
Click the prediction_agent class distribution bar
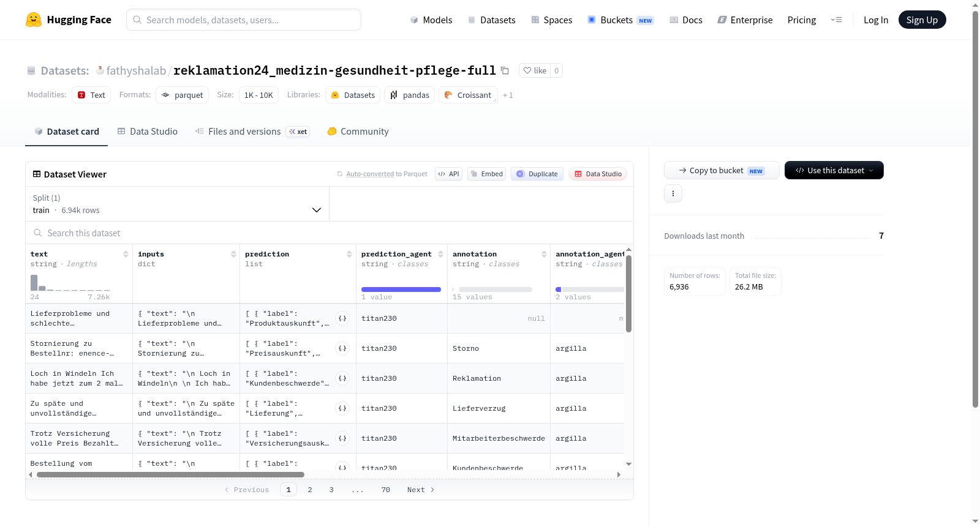click(401, 290)
